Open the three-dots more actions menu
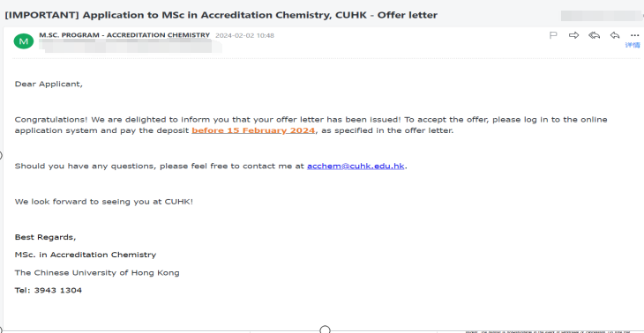Viewport: 644px width, 333px height. coord(634,35)
